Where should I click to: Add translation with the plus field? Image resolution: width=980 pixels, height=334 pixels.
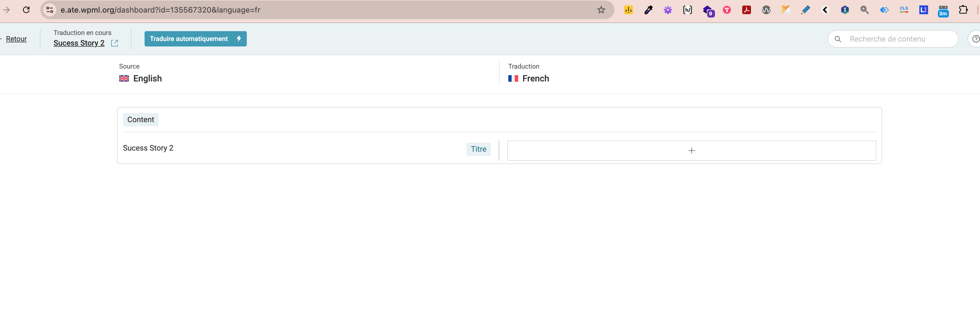(691, 151)
